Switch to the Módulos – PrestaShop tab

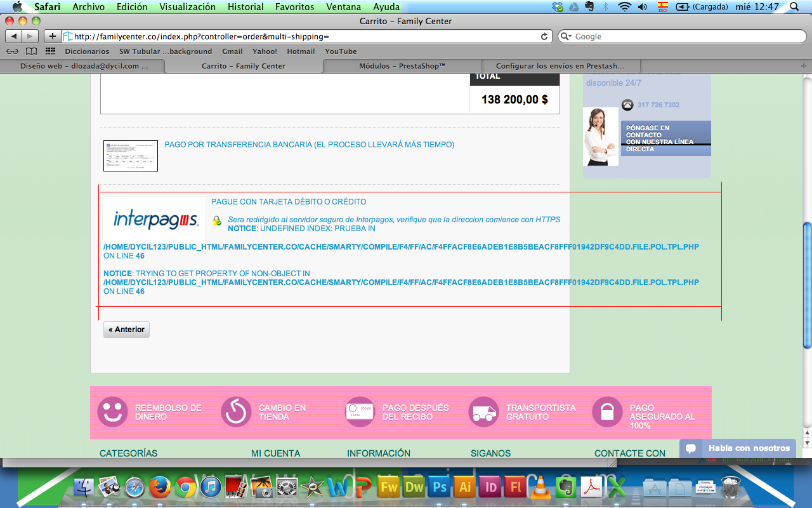[402, 66]
